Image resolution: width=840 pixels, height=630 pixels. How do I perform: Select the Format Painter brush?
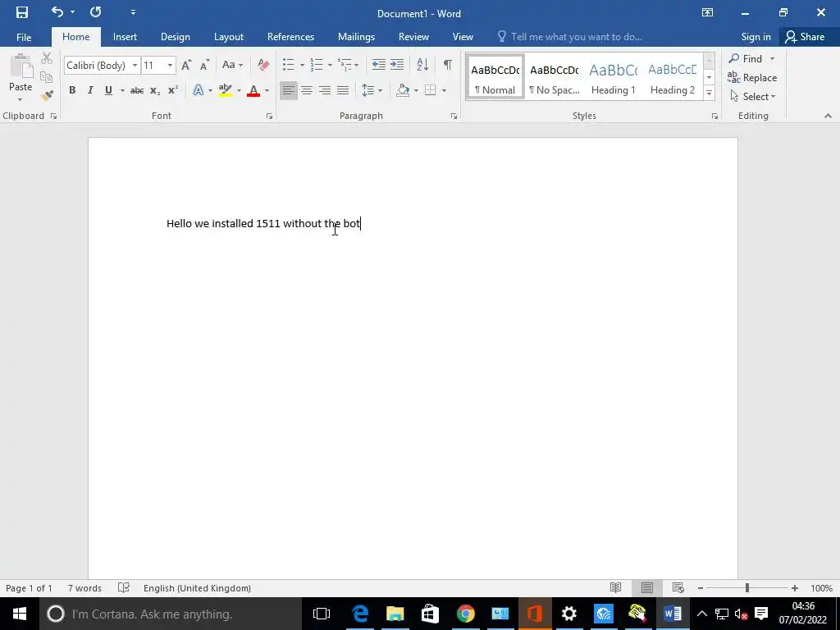tap(47, 95)
